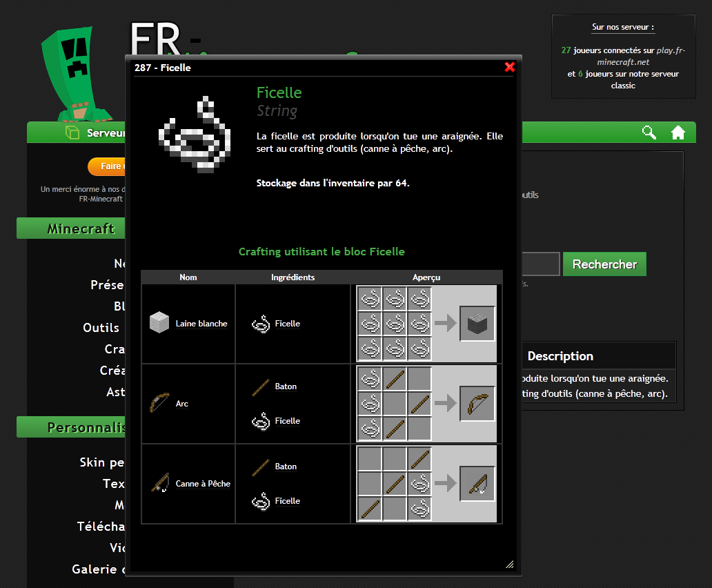Viewport: 712px width, 588px height.
Task: Click the creeper mascot logo
Action: (75, 74)
